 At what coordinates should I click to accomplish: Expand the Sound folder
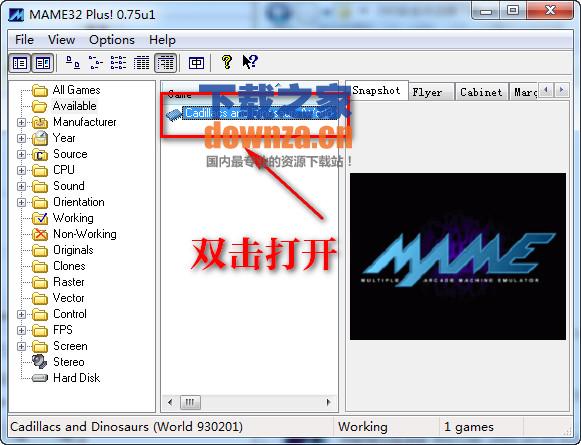click(x=21, y=186)
